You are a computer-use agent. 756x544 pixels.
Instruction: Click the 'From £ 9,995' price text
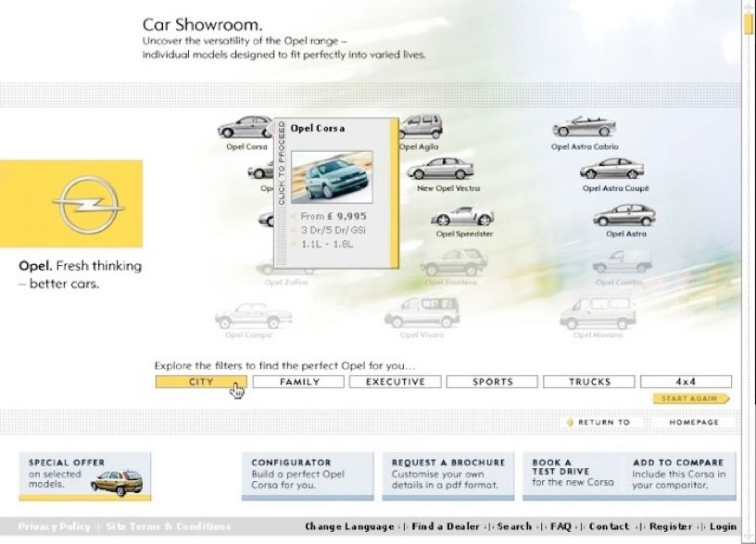click(x=334, y=216)
